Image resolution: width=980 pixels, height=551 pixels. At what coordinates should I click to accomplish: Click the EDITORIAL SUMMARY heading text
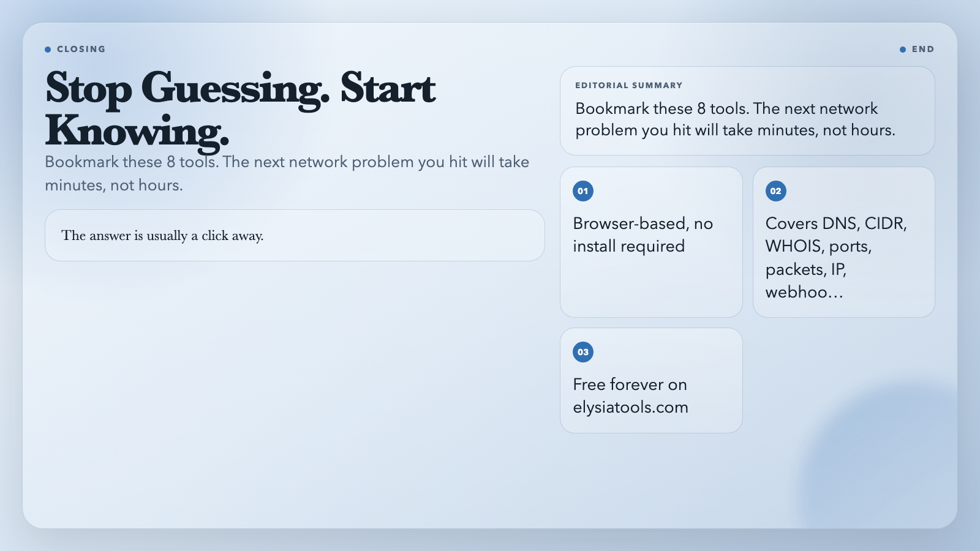[x=629, y=86]
